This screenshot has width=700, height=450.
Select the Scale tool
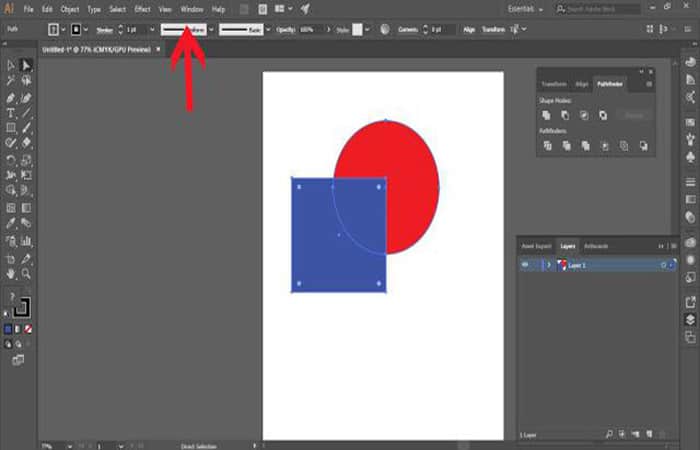[x=26, y=160]
